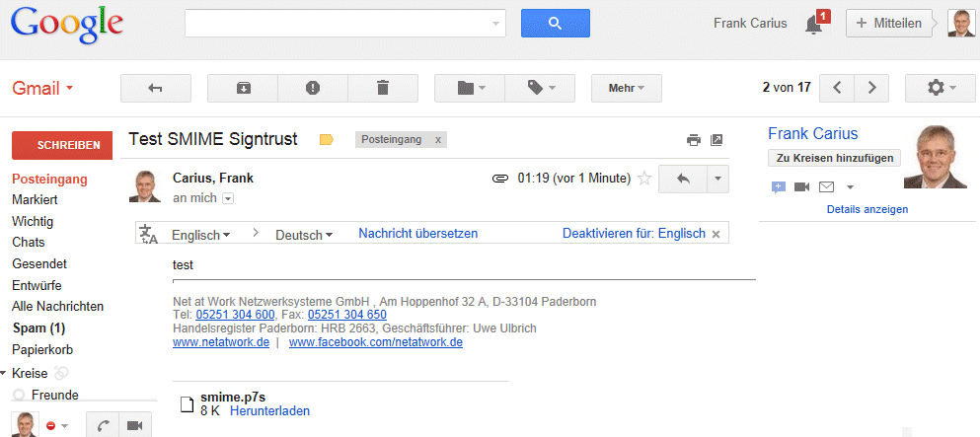
Task: Click Herunterladen for smime.p7s
Action: tap(270, 410)
